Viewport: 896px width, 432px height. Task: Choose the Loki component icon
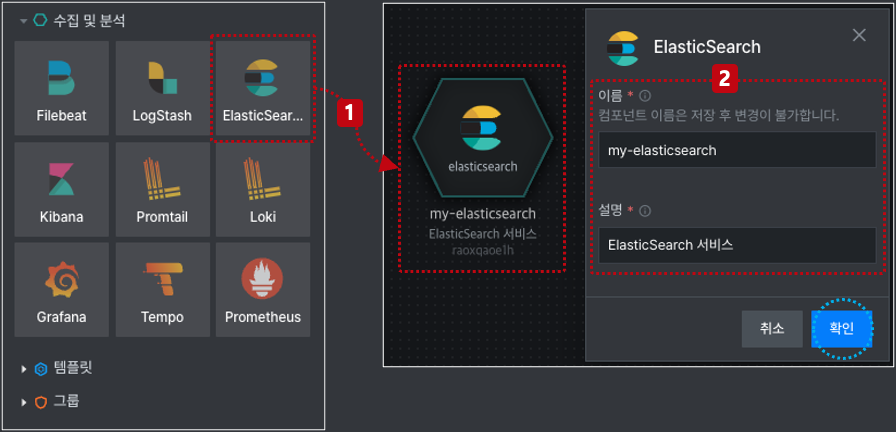(263, 189)
